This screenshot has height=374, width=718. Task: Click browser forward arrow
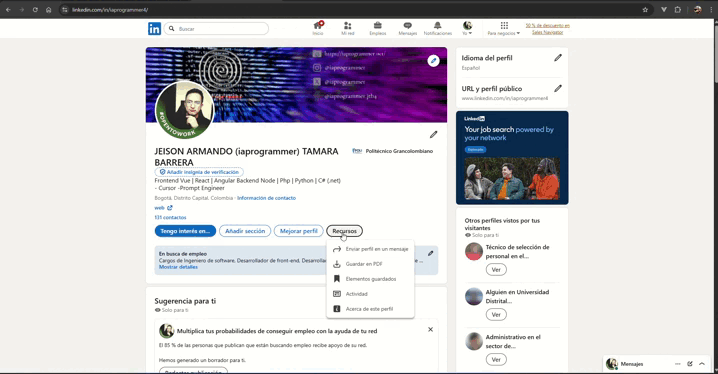pyautogui.click(x=22, y=10)
